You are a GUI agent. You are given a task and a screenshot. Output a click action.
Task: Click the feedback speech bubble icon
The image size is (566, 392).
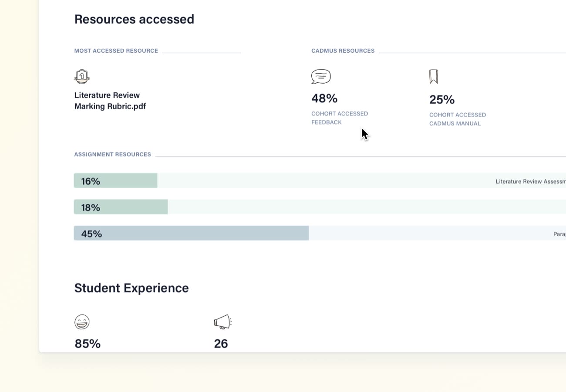tap(321, 77)
